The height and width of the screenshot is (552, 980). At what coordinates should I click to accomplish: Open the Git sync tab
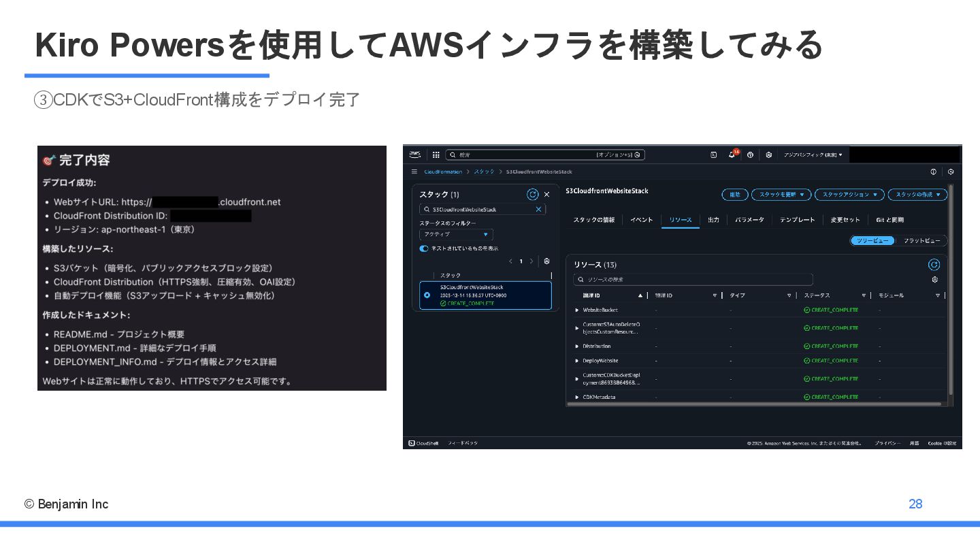click(x=889, y=220)
